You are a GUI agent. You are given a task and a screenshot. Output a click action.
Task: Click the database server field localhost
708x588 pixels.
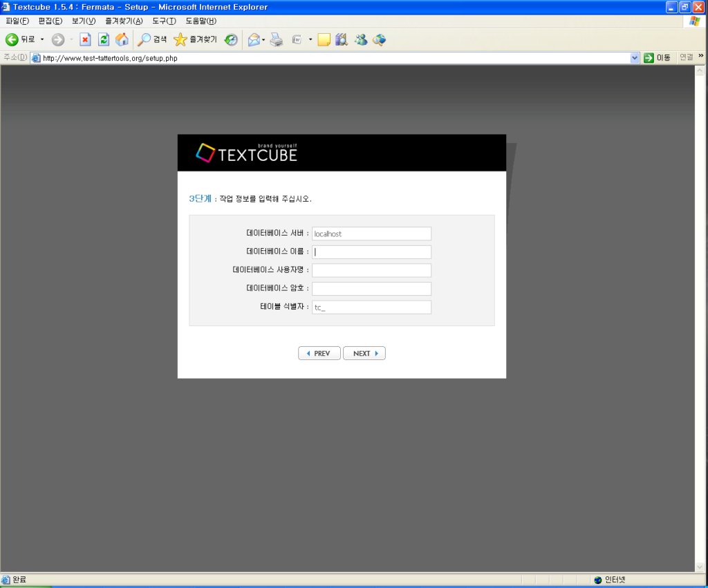point(371,234)
